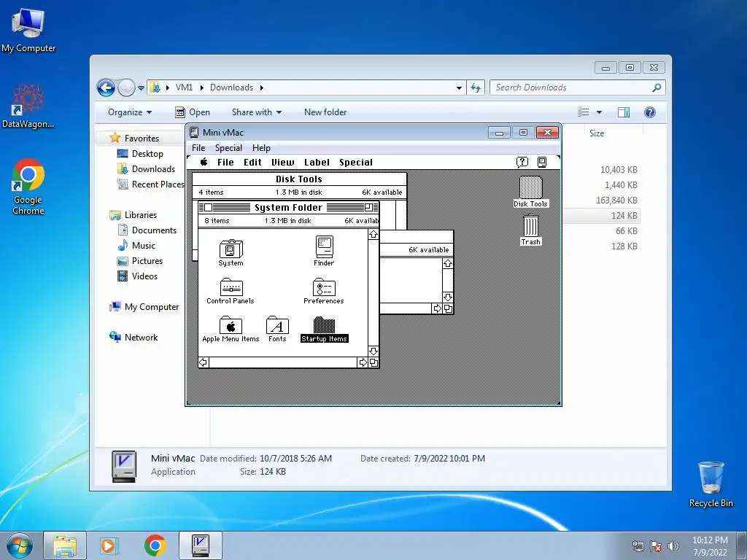Expand the Share with dropdown
747x560 pixels.
pyautogui.click(x=256, y=112)
